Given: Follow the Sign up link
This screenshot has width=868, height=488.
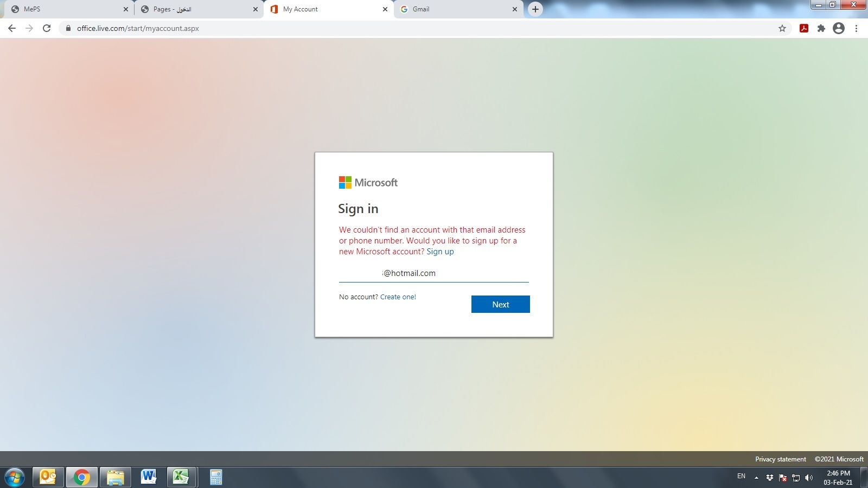Looking at the screenshot, I should pos(440,252).
